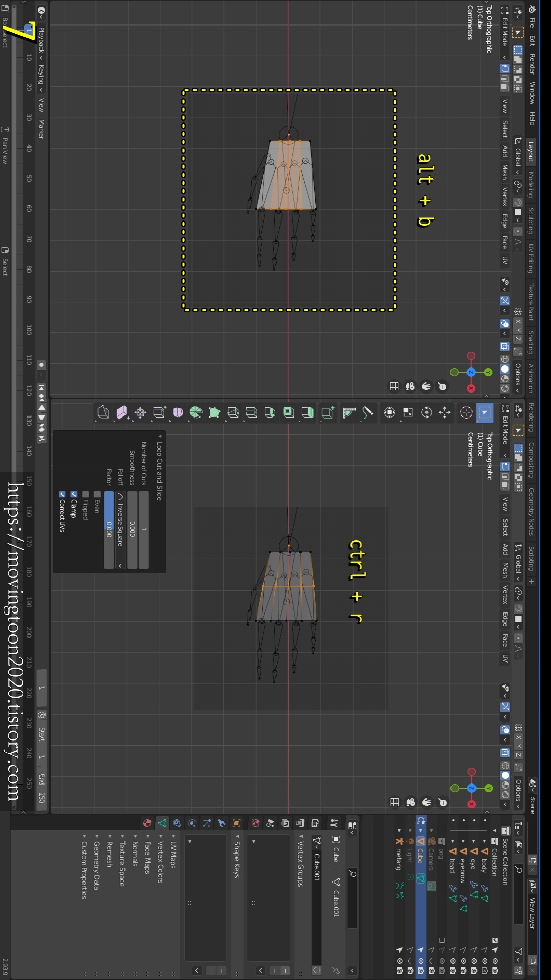Enable the Flipped checkbox

click(x=85, y=495)
